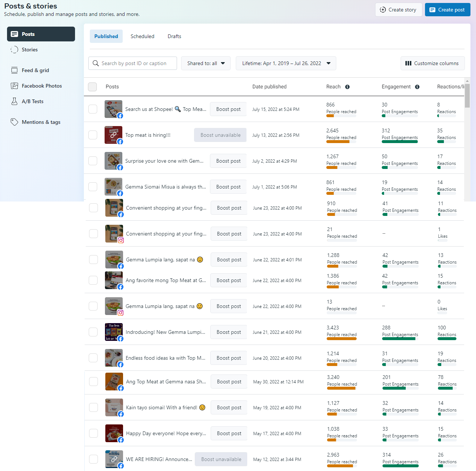Viewport: 476px width, 471px height.
Task: Boost the Kain tayo siomai post
Action: click(229, 407)
